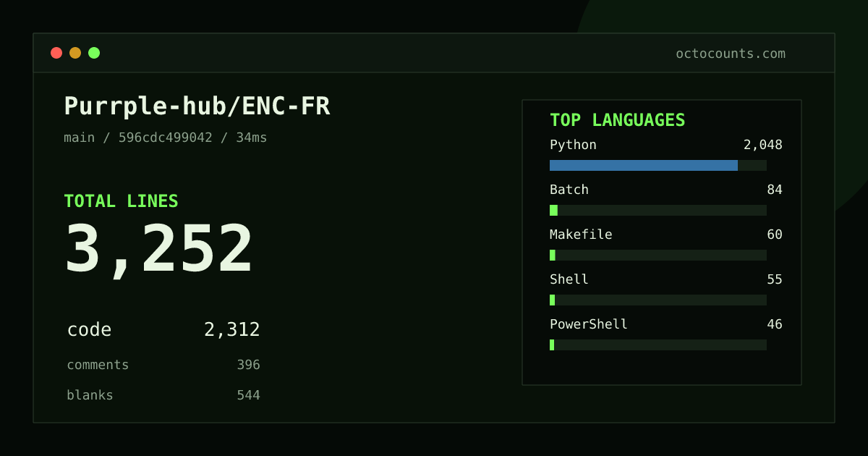The height and width of the screenshot is (456, 868).
Task: Click the Batch progress bar
Action: pyautogui.click(x=658, y=210)
